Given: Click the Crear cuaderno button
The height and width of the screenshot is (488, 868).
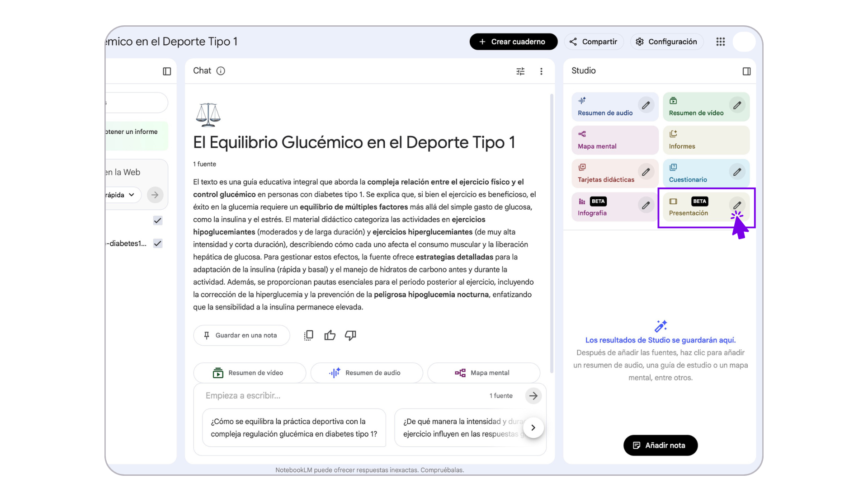Looking at the screenshot, I should pos(513,42).
